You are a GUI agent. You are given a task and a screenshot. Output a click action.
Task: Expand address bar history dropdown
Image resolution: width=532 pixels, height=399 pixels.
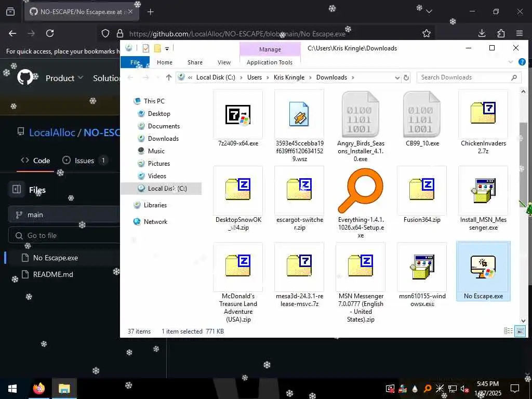coord(397,78)
